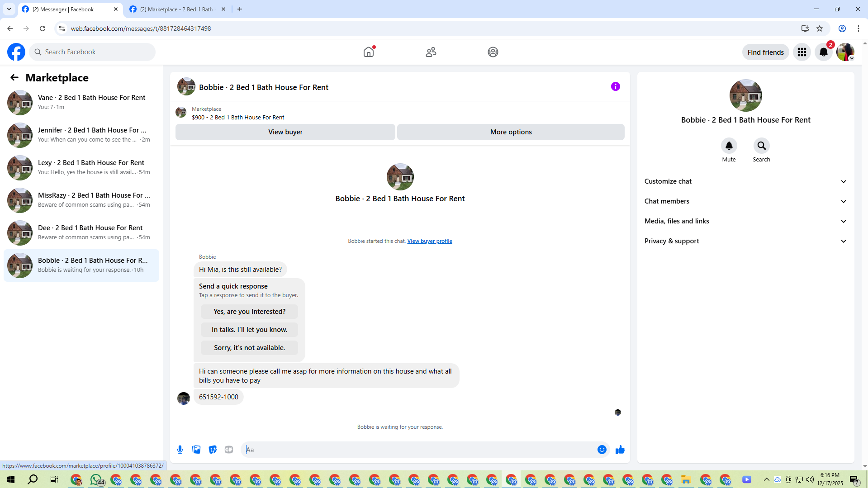Open the Facebook home logo
Viewport: 868px width, 488px height.
[x=16, y=52]
